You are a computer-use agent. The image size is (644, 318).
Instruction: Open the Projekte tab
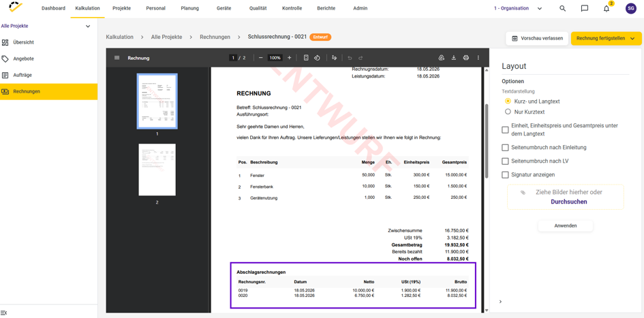coord(121,8)
